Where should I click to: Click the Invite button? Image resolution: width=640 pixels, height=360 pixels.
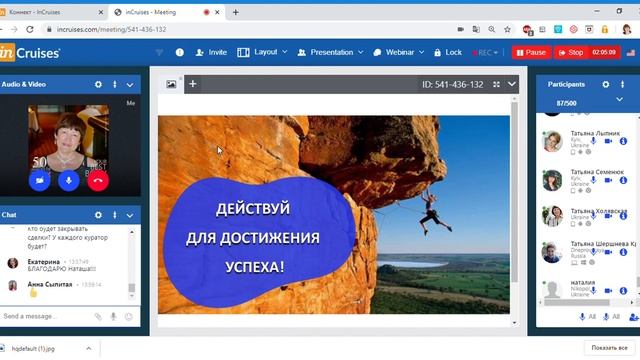click(211, 52)
